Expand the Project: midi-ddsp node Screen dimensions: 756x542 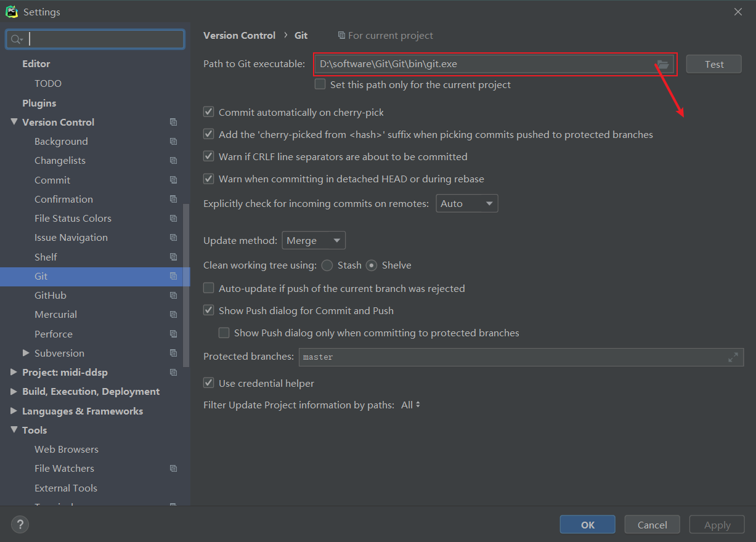click(x=14, y=372)
